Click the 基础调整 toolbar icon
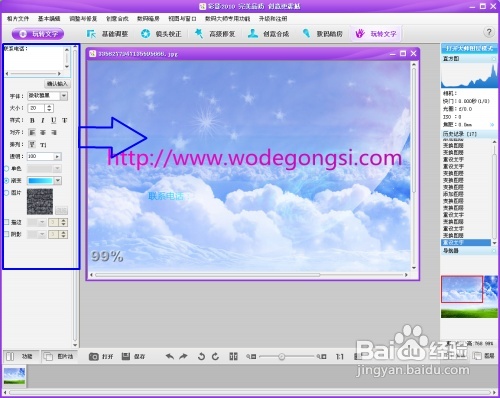Screen dimensions: 500x398 pos(91,34)
